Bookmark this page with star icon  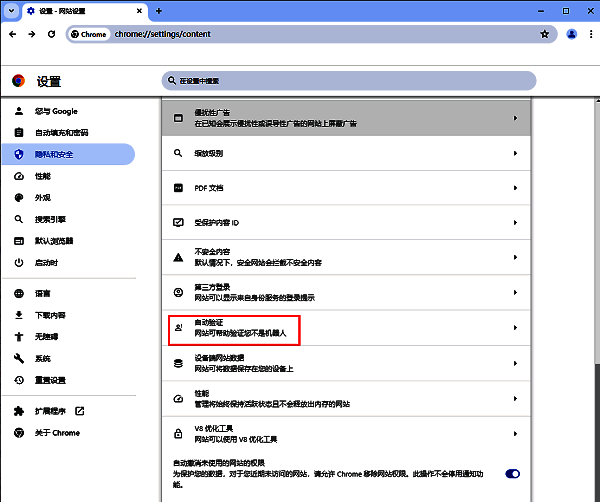[545, 34]
